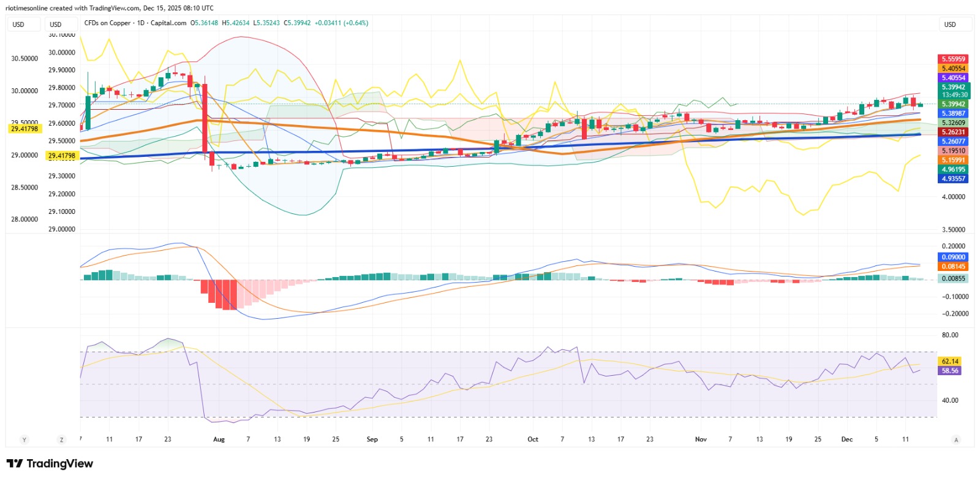Click the Oct label on time axis
Screen dimensions: 980x480
(x=533, y=440)
